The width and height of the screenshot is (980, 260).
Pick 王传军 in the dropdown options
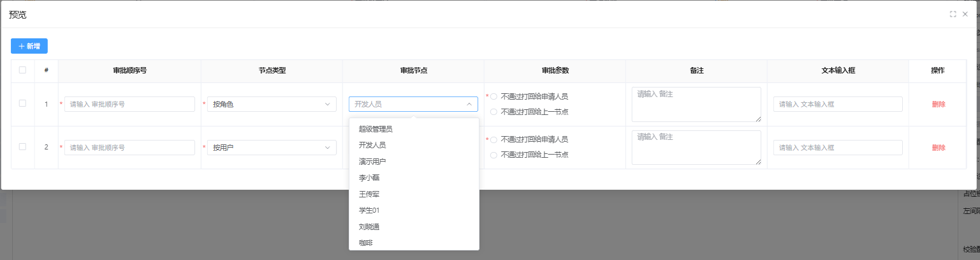pyautogui.click(x=369, y=194)
